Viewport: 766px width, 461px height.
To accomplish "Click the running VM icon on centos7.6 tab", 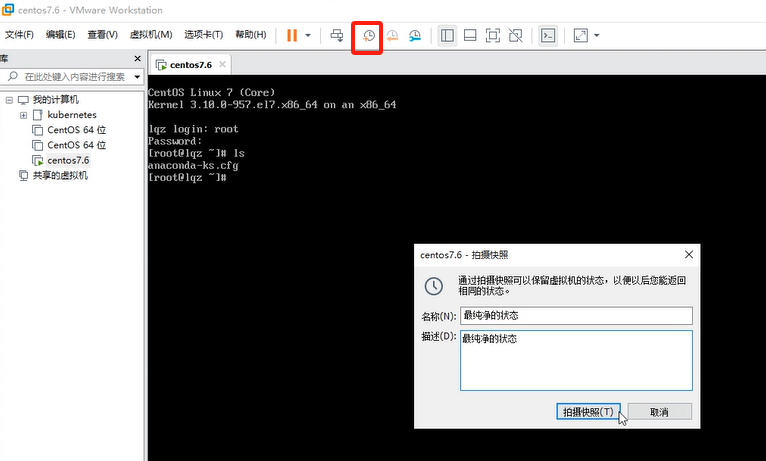I will (161, 65).
